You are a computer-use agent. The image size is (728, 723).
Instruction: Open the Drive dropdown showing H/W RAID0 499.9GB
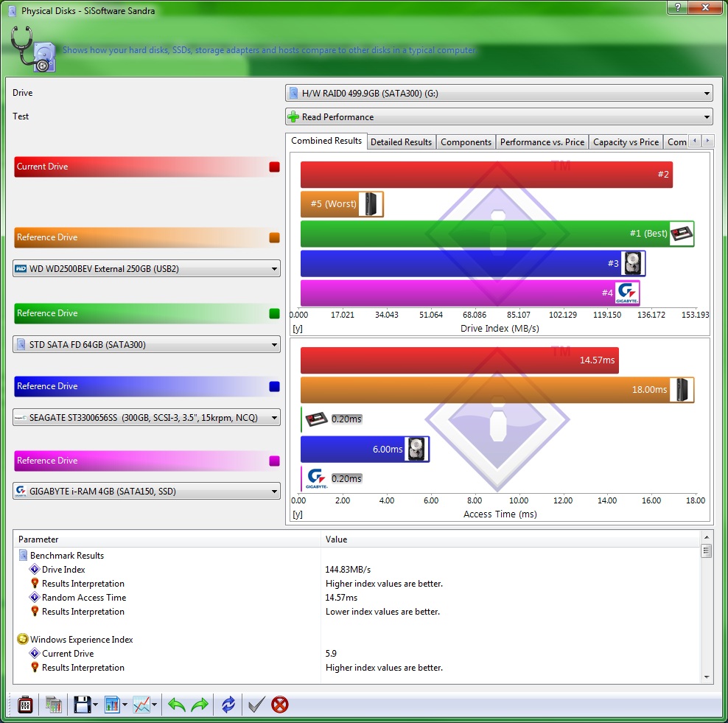(499, 94)
